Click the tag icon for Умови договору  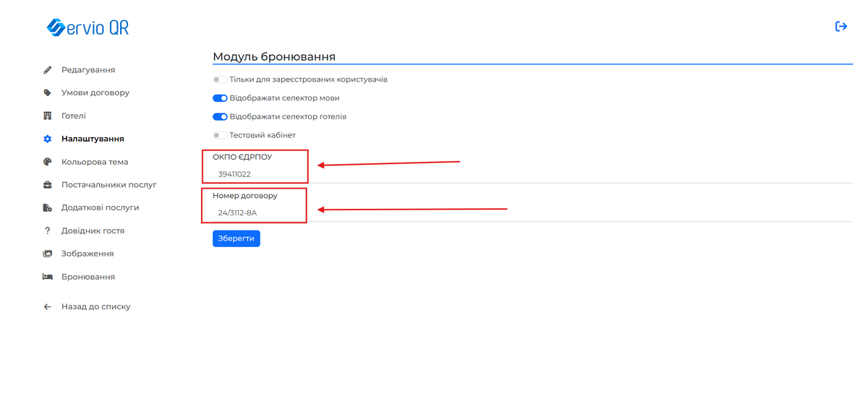pos(48,93)
